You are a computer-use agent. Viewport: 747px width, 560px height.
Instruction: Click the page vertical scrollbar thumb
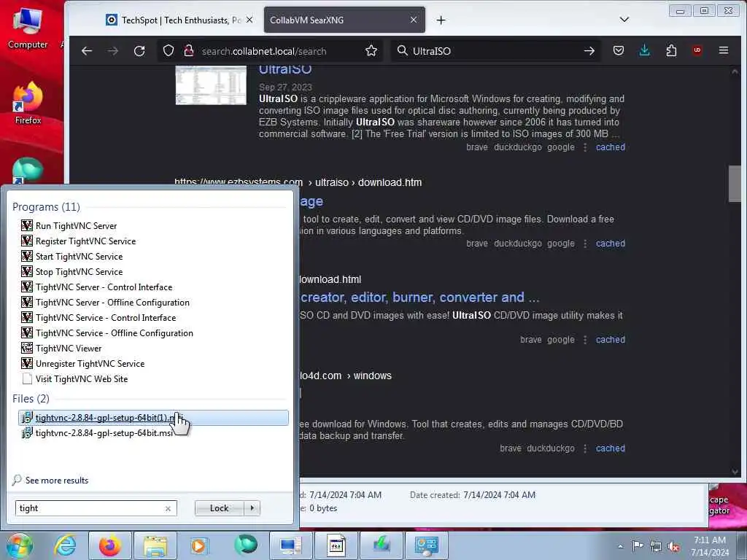tap(735, 184)
